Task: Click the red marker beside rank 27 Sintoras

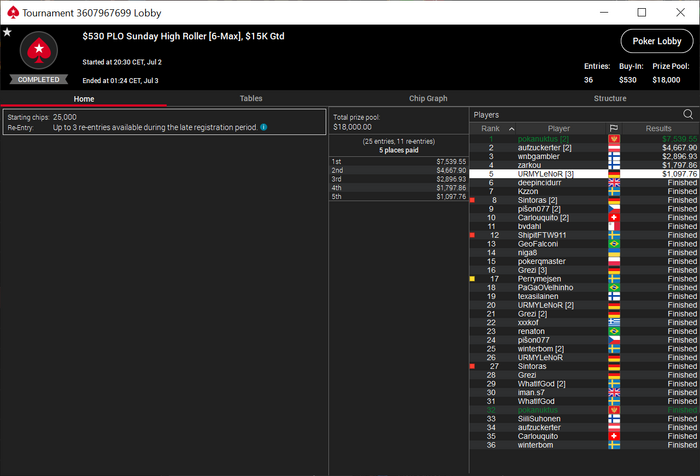Action: coord(472,366)
